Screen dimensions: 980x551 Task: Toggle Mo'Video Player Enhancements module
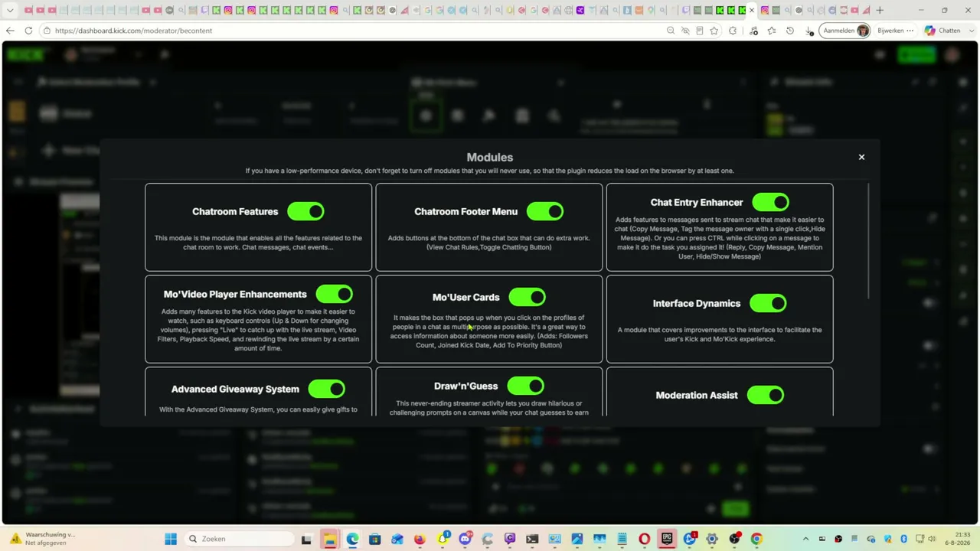335,294
